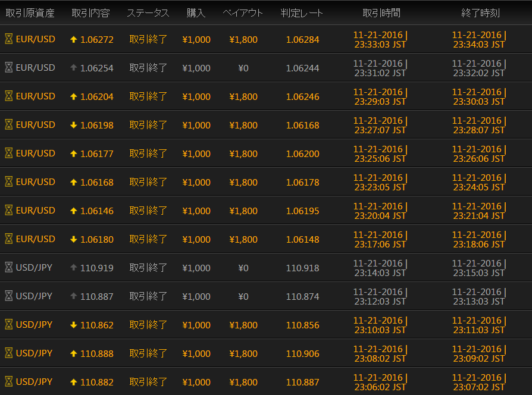Click the up arrow beside 1.06272
The height and width of the screenshot is (395, 532).
[x=73, y=39]
